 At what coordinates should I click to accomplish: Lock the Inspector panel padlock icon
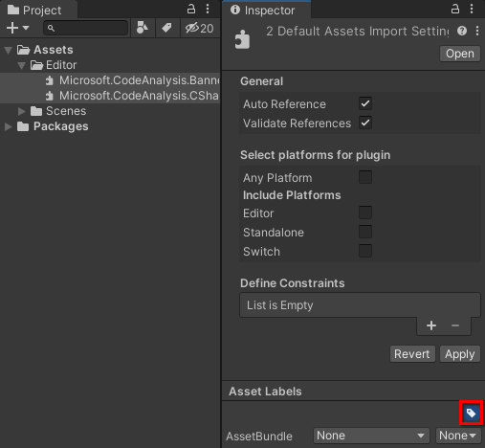click(455, 9)
